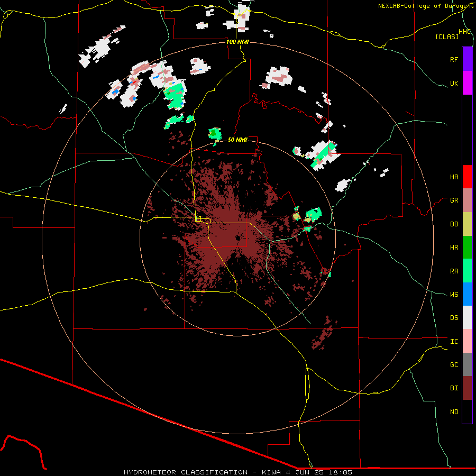Viewport: 476px width, 476px height.
Task: Select the blue WS legend swatch
Action: pyautogui.click(x=467, y=294)
